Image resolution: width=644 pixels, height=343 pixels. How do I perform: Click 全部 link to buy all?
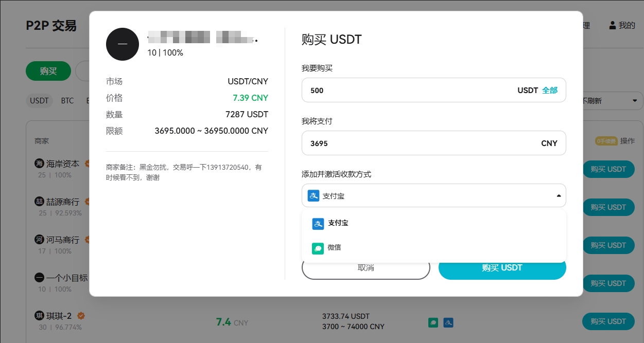[x=549, y=91]
